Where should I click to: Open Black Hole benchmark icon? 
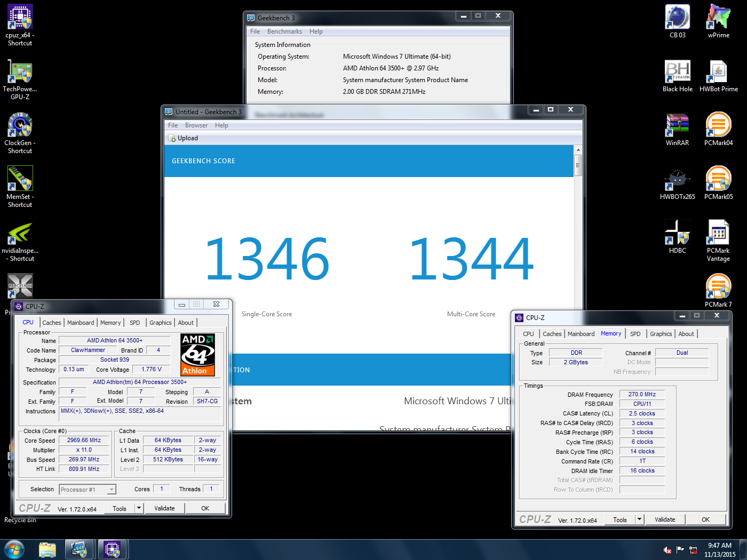[678, 76]
